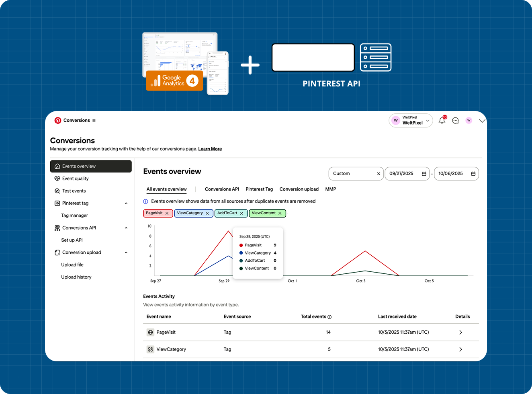Open the WeltPixel account switcher dropdown
This screenshot has width=532, height=394.
tap(427, 120)
